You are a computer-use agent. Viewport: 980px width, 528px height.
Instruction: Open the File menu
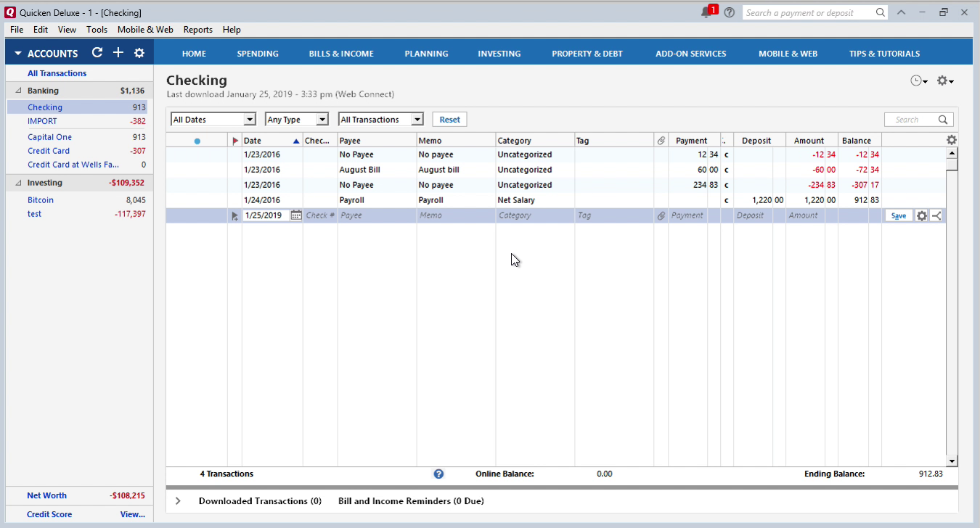(17, 30)
